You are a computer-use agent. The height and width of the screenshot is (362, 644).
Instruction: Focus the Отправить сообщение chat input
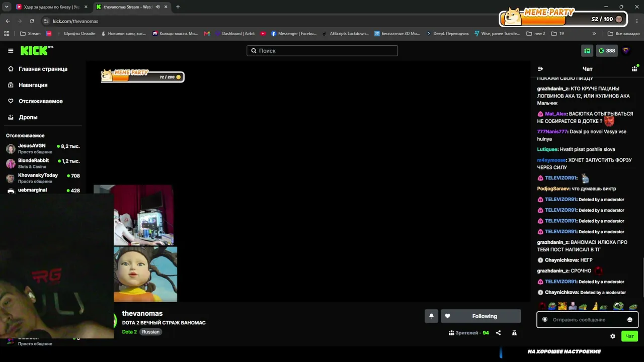(x=587, y=320)
